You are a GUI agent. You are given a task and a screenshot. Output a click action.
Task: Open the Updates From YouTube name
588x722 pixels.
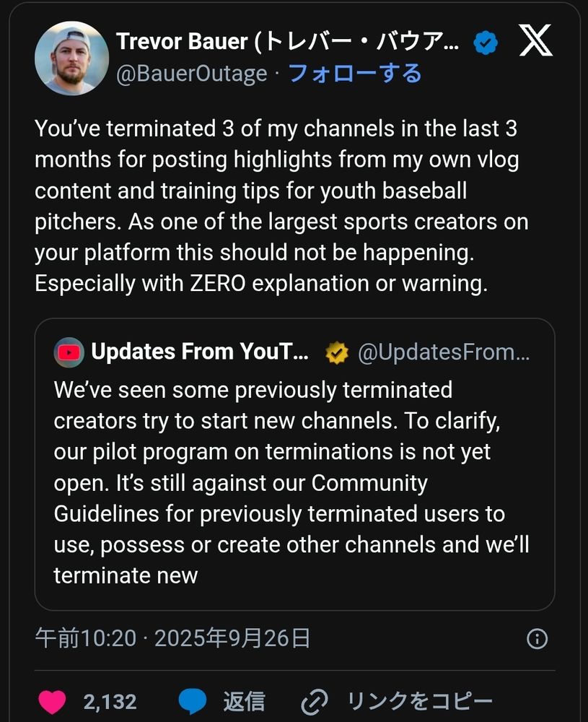click(x=200, y=352)
